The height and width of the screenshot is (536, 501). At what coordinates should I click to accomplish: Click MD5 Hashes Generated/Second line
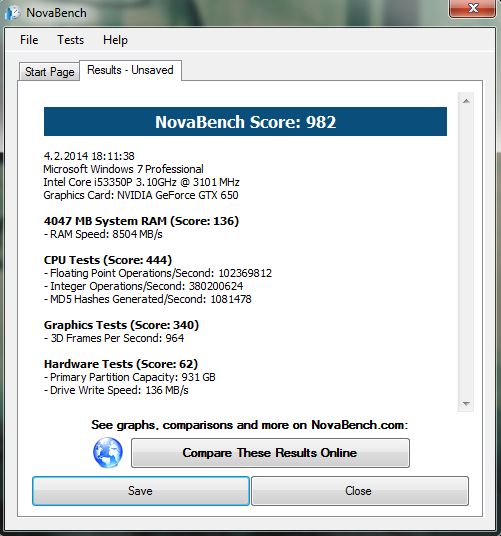click(x=148, y=299)
